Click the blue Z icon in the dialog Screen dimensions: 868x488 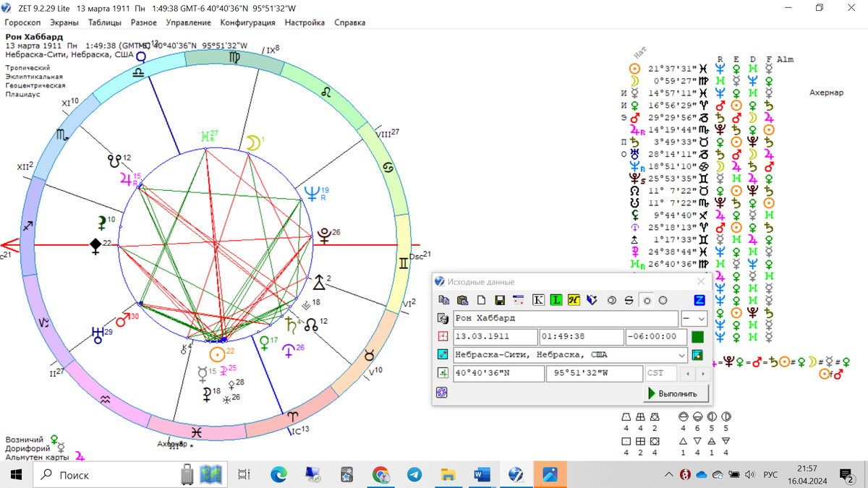click(x=699, y=300)
